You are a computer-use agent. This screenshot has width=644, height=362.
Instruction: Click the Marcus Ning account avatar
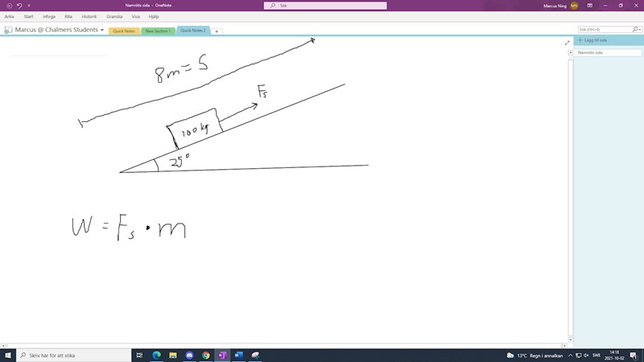574,5
